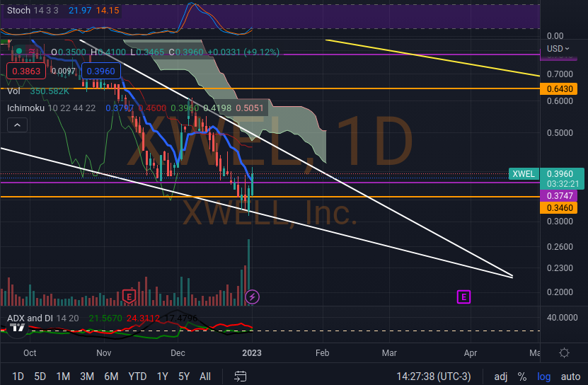Click the purple 0.3747 price level label
The image size is (588, 385).
[x=558, y=195]
